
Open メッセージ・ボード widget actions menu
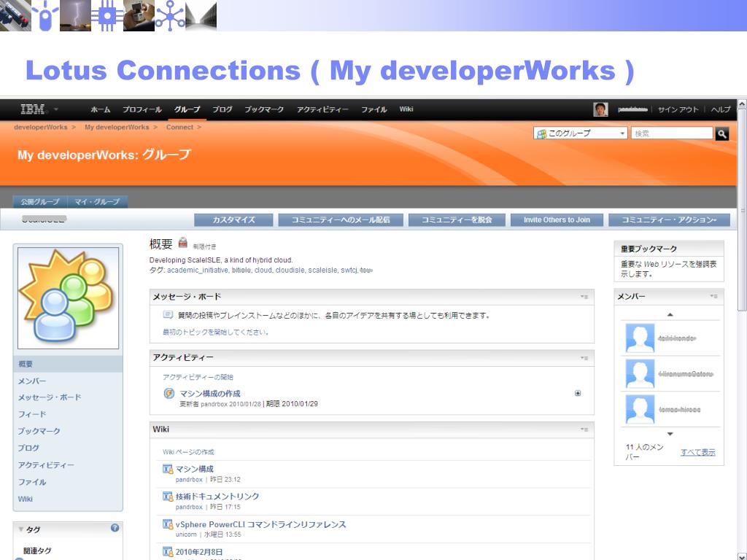[584, 297]
